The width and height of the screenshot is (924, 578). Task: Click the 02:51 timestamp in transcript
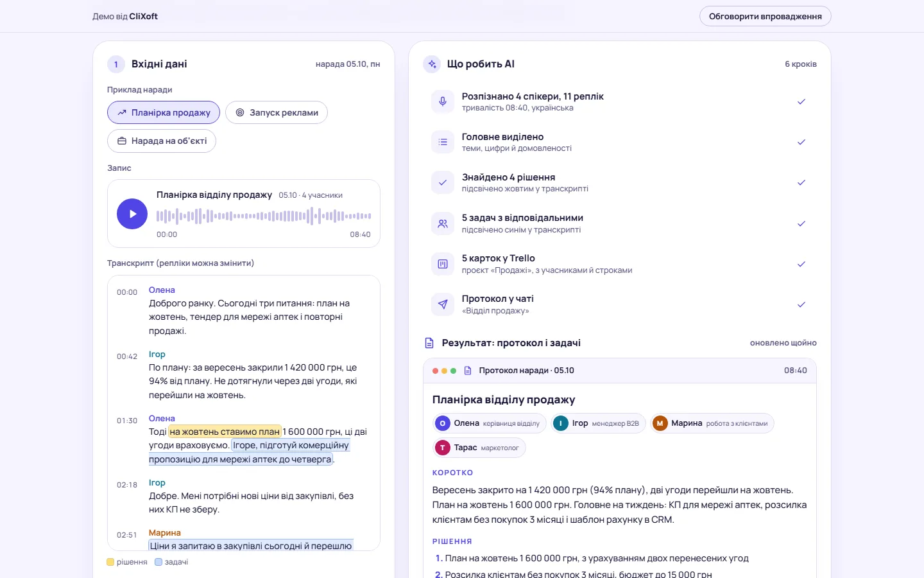[127, 535]
